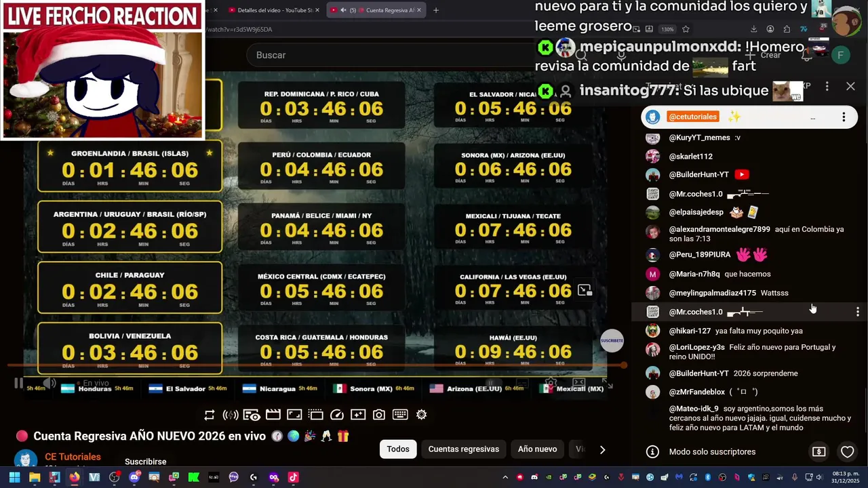Click @alexandramontealegre7899 chat message
The width and height of the screenshot is (868, 488).
[x=749, y=234]
